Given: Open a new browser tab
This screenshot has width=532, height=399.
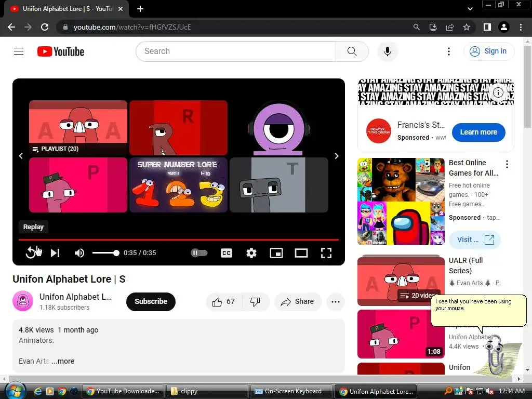Looking at the screenshot, I should point(140,9).
